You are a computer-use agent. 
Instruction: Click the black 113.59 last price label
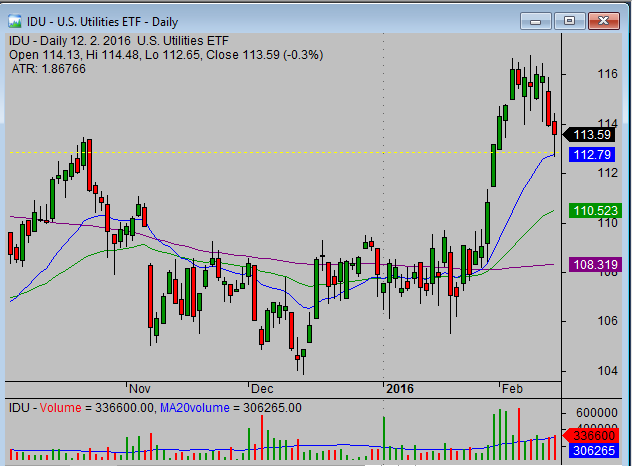589,134
